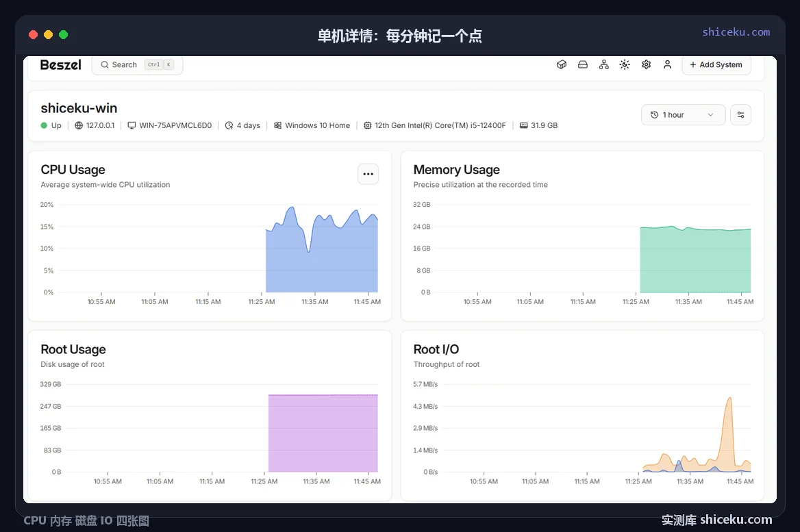
Task: Click the Windows logo icon beside OS name
Action: coord(277,125)
